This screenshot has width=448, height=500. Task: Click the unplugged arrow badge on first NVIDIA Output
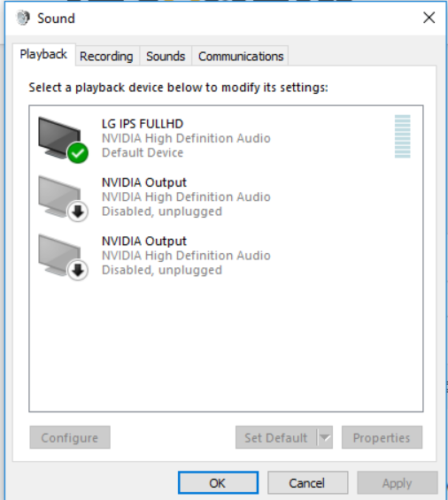78,212
